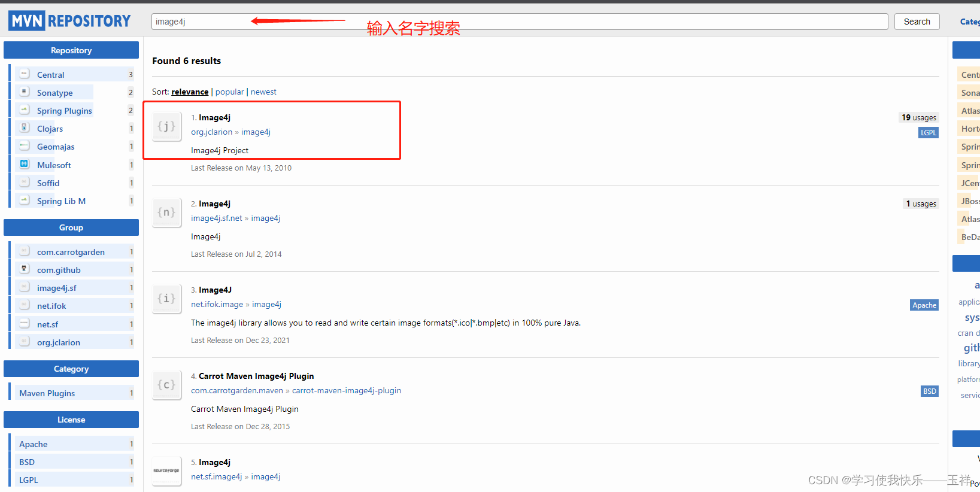This screenshot has width=980, height=492.
Task: Click the LGPL license badge
Action: (x=929, y=132)
